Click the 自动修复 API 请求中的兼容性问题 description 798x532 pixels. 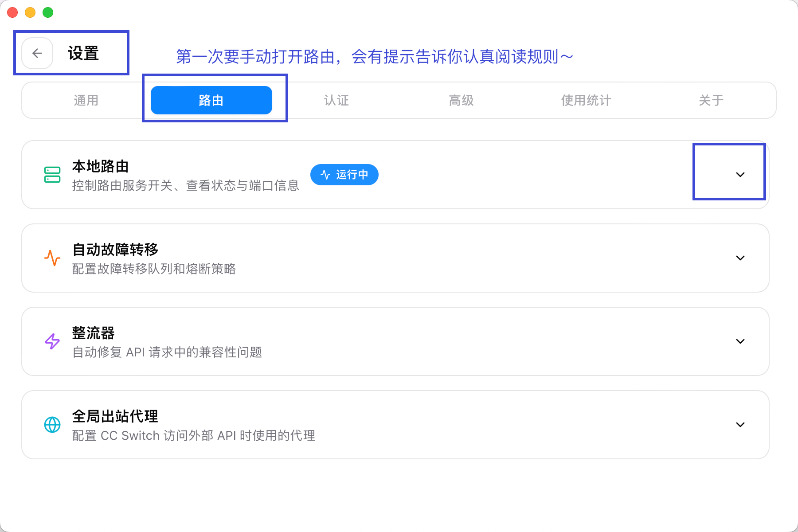pos(167,352)
